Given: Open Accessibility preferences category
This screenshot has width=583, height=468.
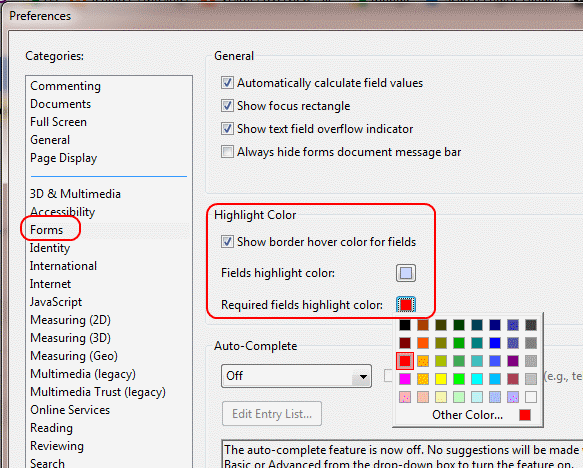Looking at the screenshot, I should point(62,212).
